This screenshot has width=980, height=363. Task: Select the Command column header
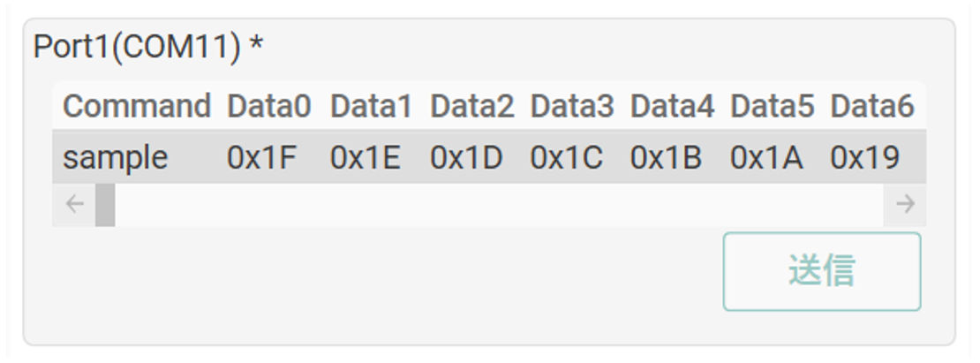pyautogui.click(x=137, y=107)
